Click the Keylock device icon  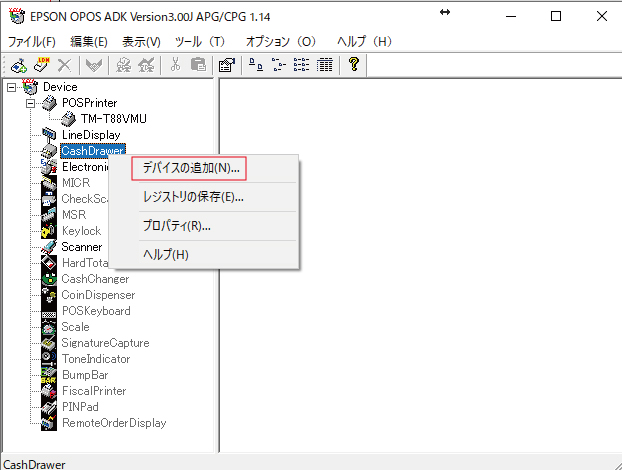(49, 231)
